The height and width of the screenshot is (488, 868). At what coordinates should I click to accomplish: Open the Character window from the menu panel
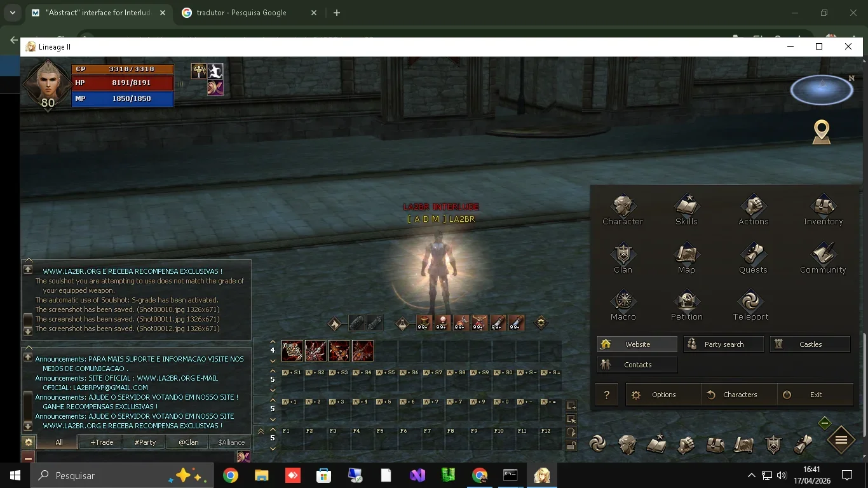pos(623,211)
